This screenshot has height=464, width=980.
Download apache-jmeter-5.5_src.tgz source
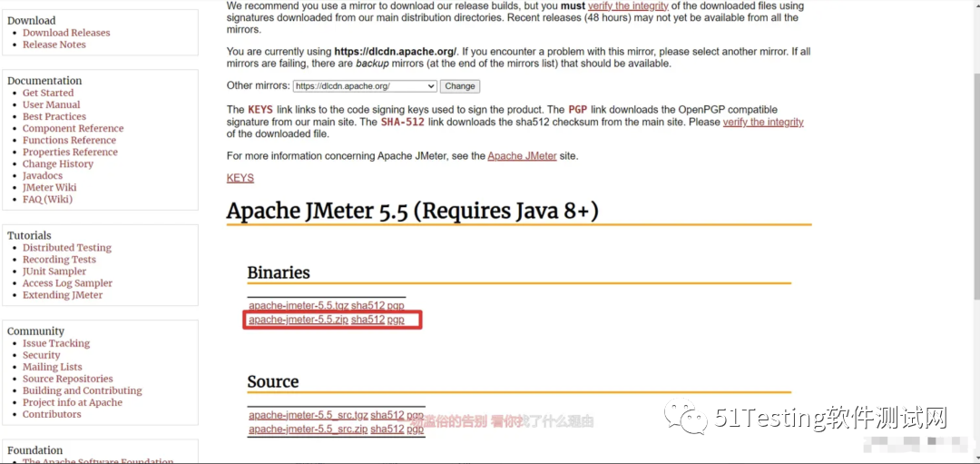pyautogui.click(x=309, y=415)
